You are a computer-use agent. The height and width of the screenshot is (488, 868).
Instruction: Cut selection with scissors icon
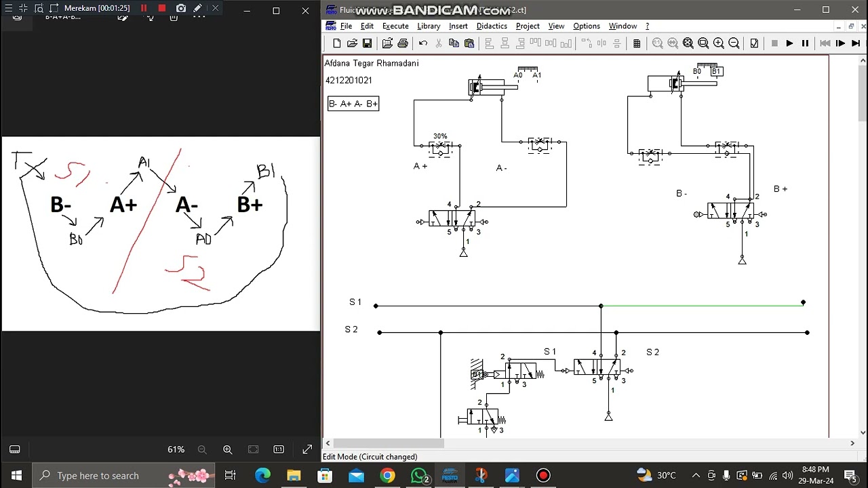coord(439,43)
